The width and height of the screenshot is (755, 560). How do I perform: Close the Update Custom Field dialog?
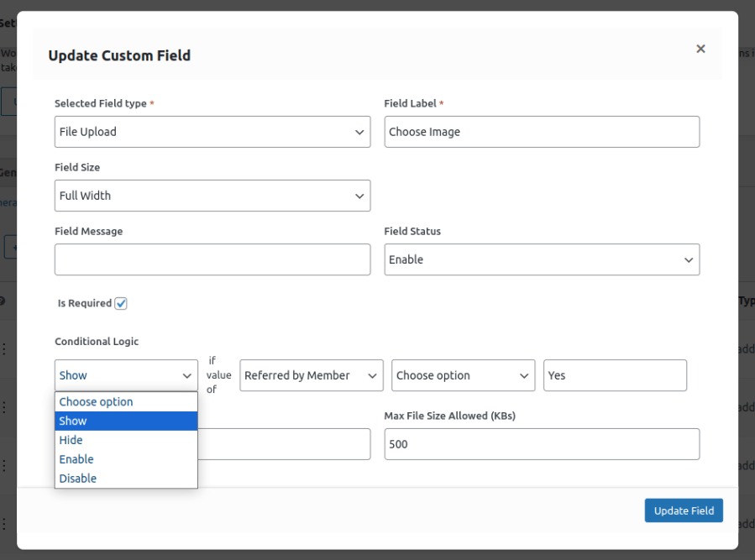(x=700, y=49)
